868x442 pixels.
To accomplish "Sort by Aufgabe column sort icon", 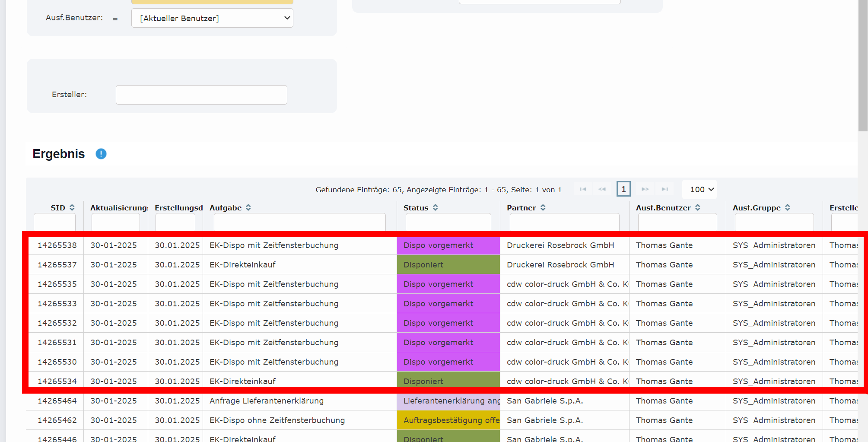I will click(x=248, y=208).
